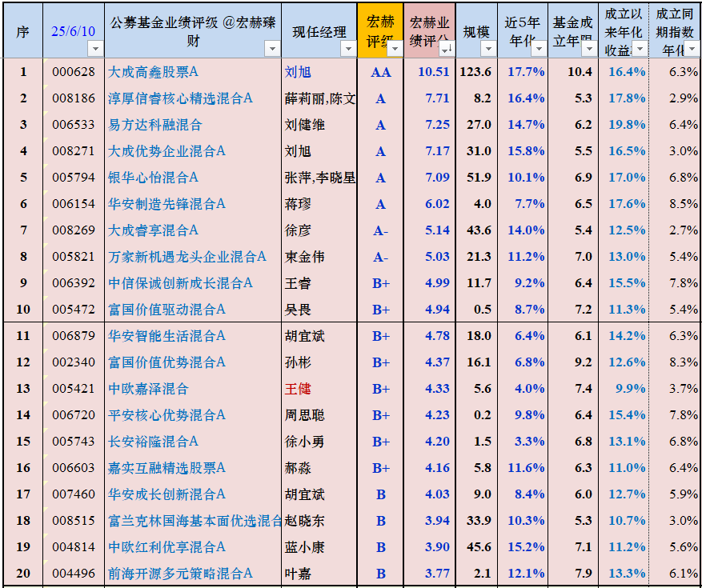Click fund manager 刘旭 in row 1
Image resolution: width=702 pixels, height=588 pixels.
[x=298, y=72]
